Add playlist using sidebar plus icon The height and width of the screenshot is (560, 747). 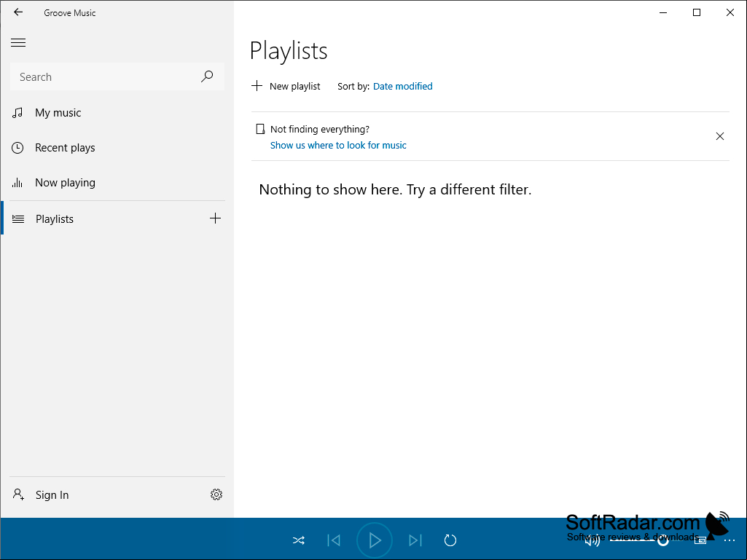coord(215,218)
